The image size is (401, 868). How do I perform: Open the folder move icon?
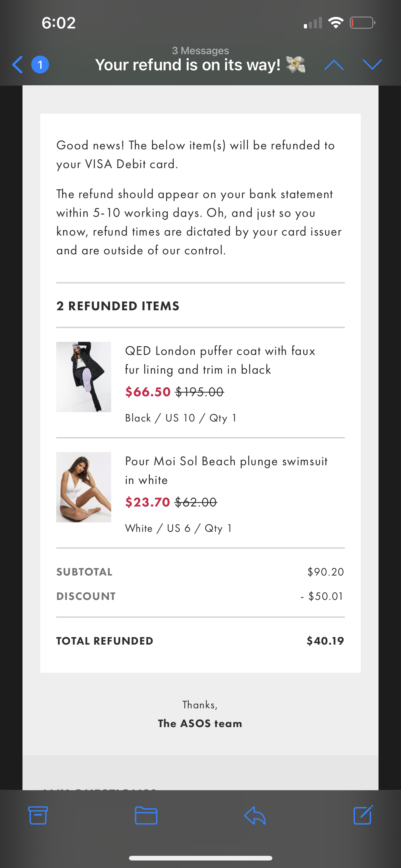(x=146, y=816)
